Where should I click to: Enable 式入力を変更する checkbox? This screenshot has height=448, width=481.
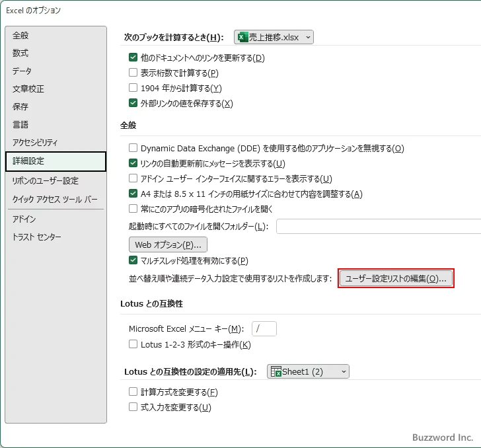[133, 407]
